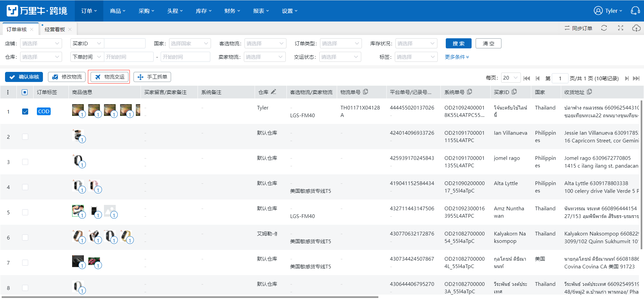Check the row 5 order checkbox

[x=25, y=212]
